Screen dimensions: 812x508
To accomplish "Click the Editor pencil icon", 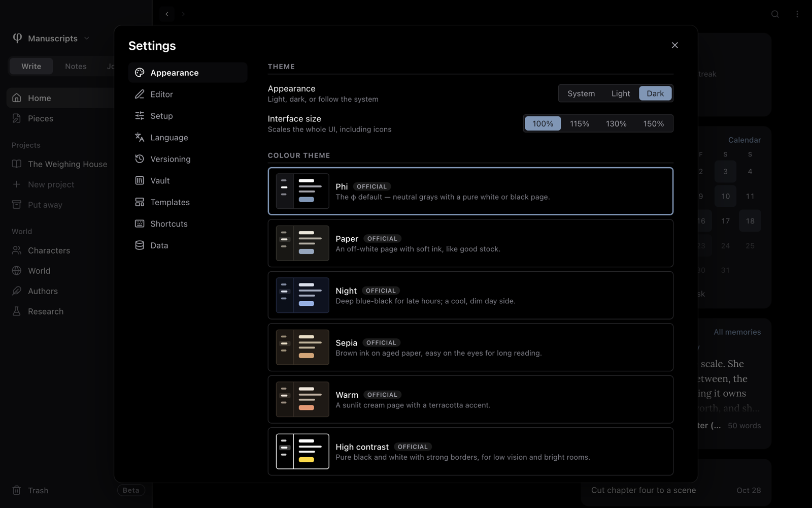I will [140, 94].
